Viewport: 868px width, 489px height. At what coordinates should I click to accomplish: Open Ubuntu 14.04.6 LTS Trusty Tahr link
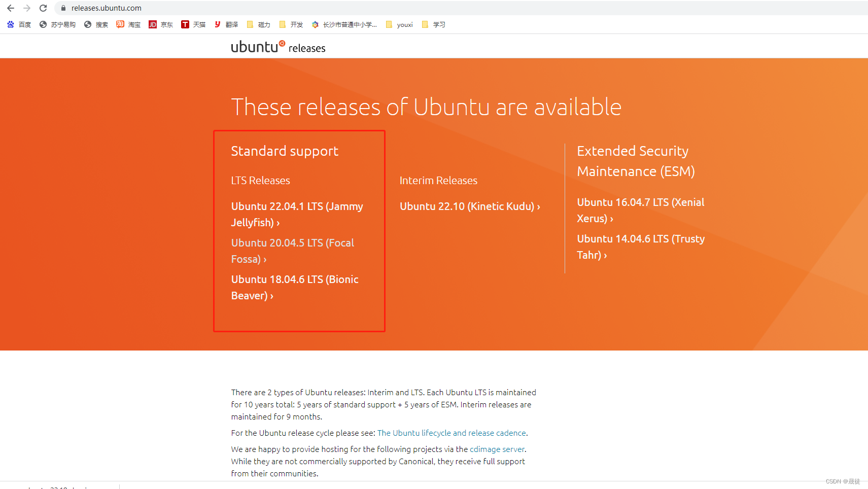coord(641,247)
